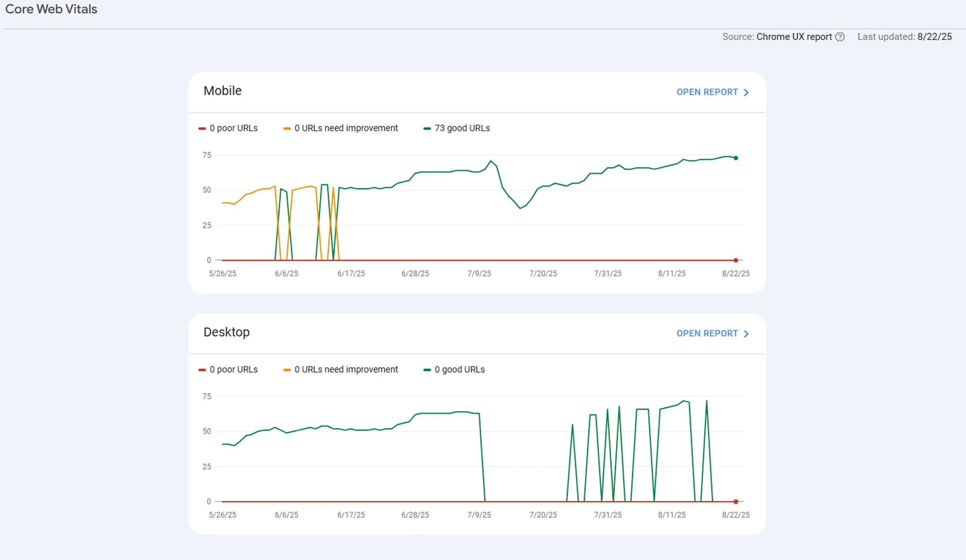
Task: Click the red legend marker for poor URLs in Mobile
Action: click(x=202, y=128)
